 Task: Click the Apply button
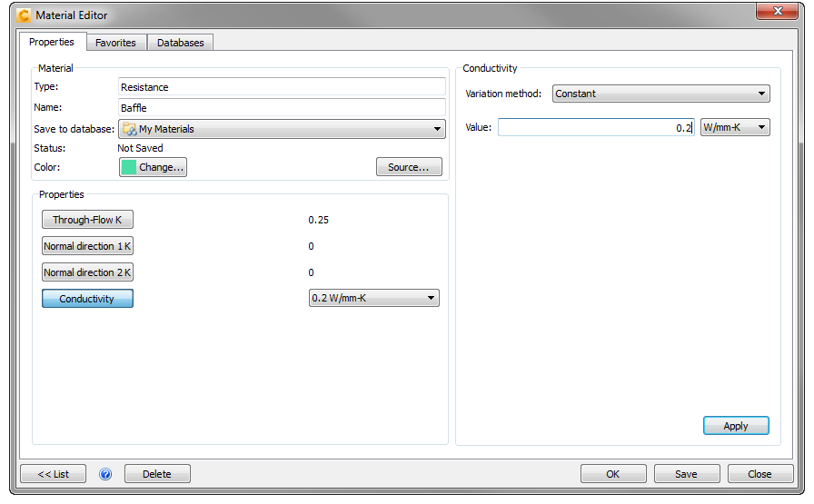point(736,426)
